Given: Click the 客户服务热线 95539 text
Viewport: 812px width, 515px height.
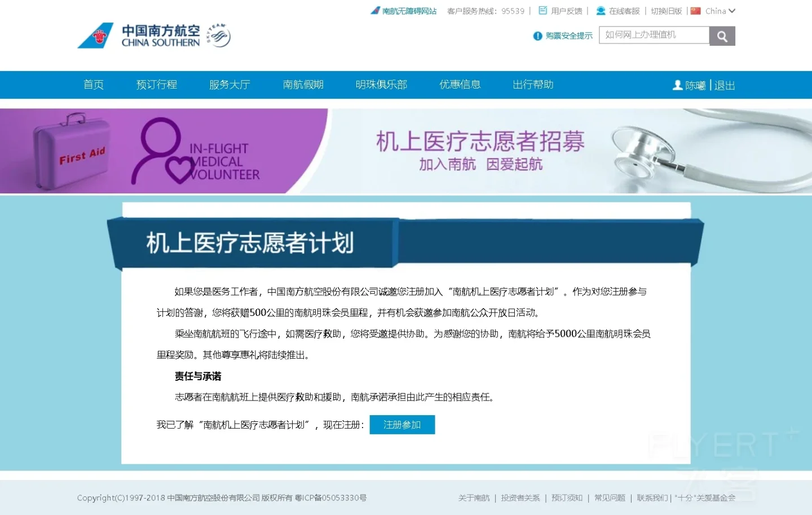Looking at the screenshot, I should (x=486, y=11).
